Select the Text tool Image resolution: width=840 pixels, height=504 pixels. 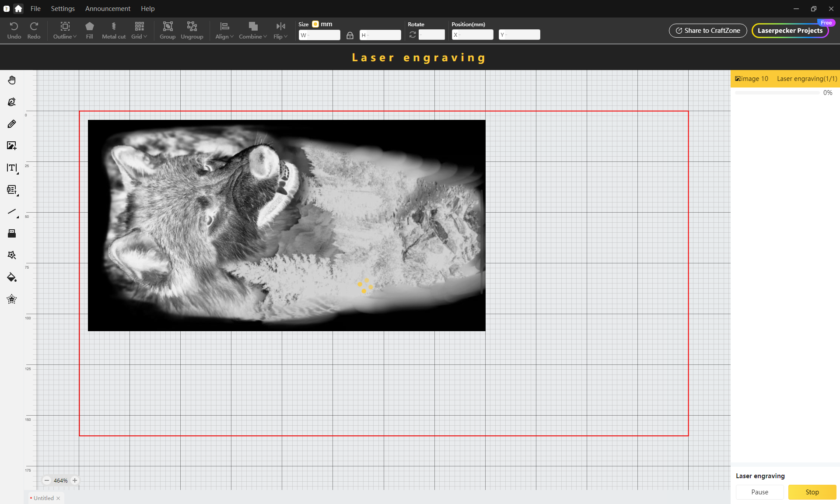click(12, 168)
